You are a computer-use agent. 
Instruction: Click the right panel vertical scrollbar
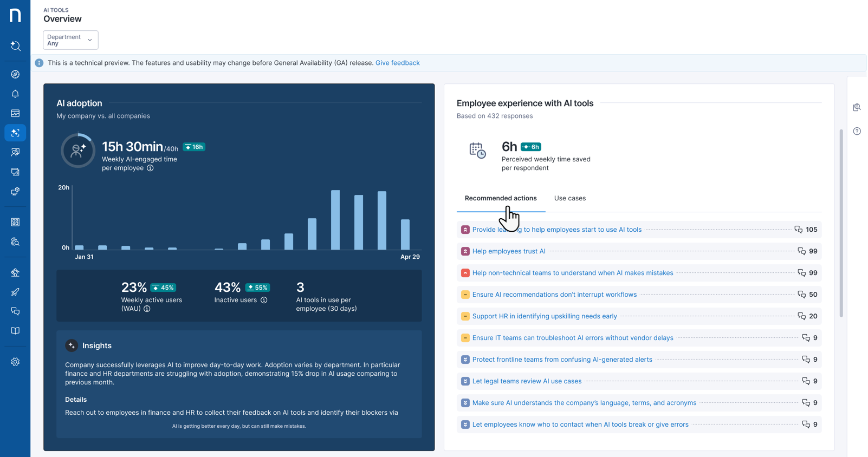click(x=841, y=222)
